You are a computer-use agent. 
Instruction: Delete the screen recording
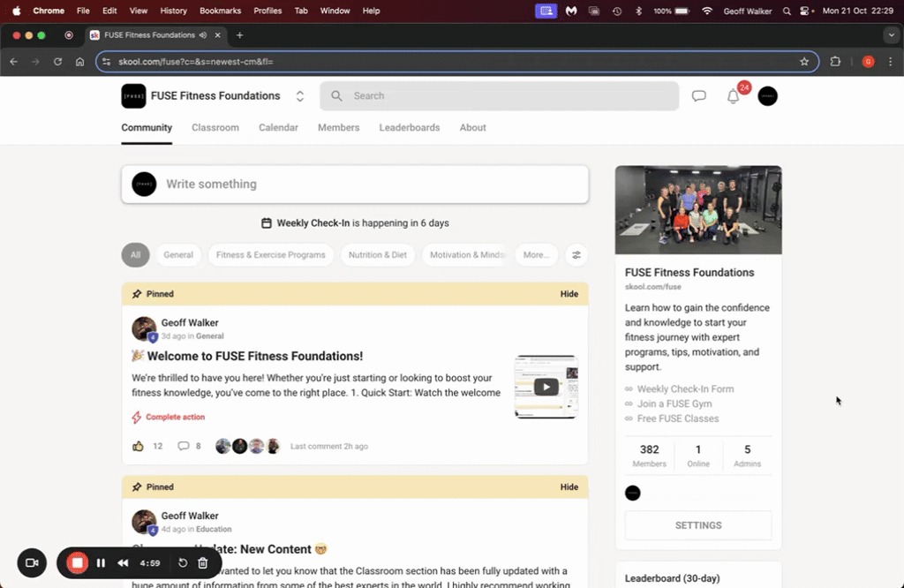point(203,562)
